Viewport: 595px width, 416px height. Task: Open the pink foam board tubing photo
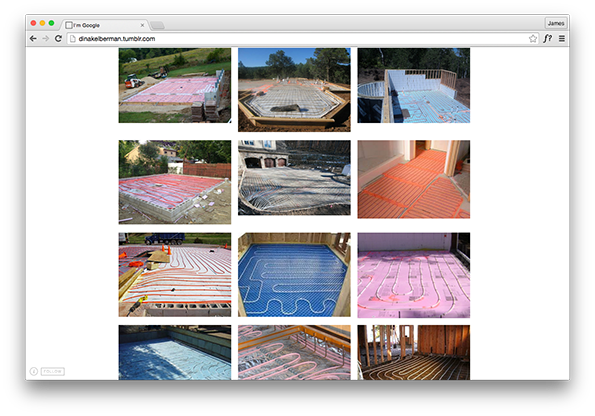(x=414, y=275)
